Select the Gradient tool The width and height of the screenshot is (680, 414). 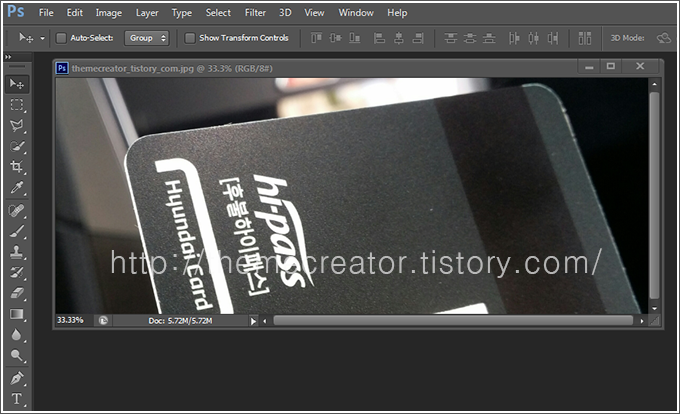tap(17, 314)
